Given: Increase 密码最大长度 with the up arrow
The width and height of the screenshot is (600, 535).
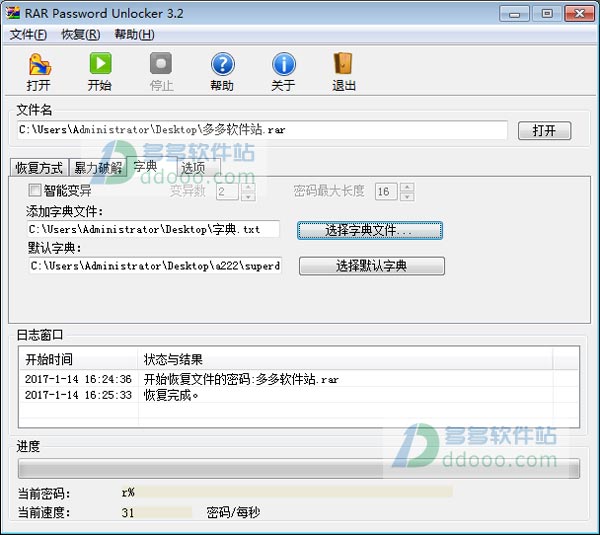Looking at the screenshot, I should (407, 187).
